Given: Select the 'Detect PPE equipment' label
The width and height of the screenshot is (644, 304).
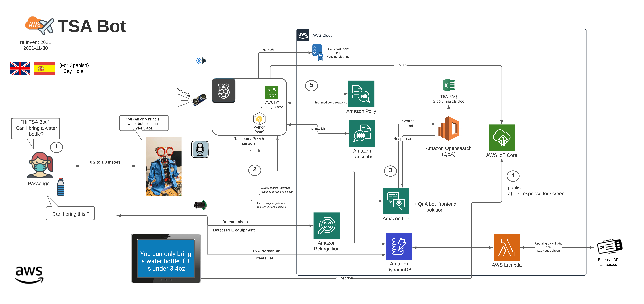Looking at the screenshot, I should click(234, 230).
